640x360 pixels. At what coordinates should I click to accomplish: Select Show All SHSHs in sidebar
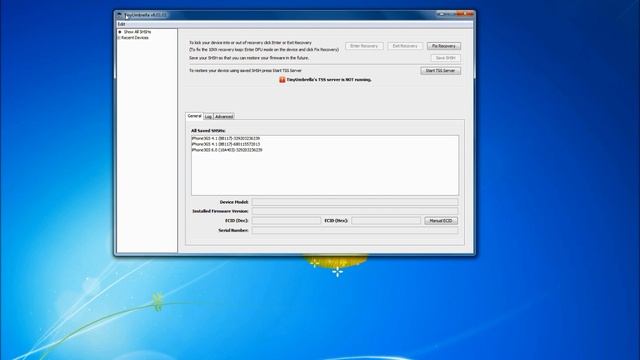[x=138, y=31]
